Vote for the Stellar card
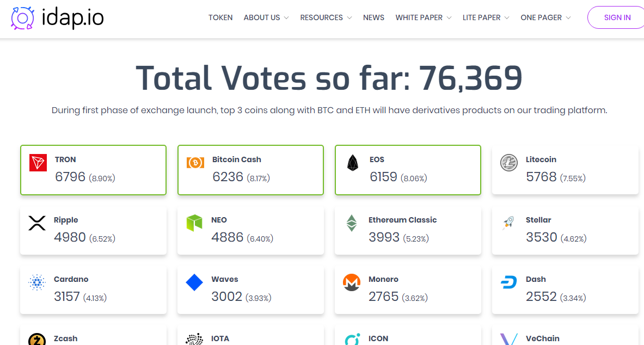The width and height of the screenshot is (644, 345). (565, 230)
